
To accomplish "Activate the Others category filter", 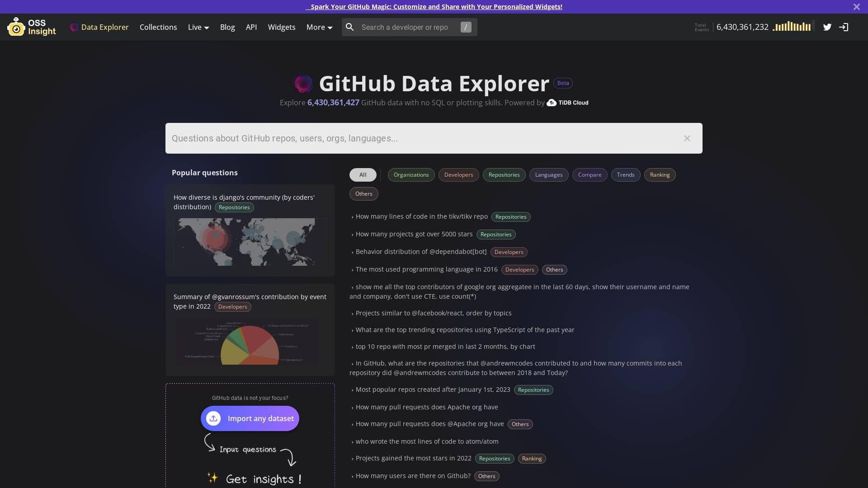I will [363, 193].
